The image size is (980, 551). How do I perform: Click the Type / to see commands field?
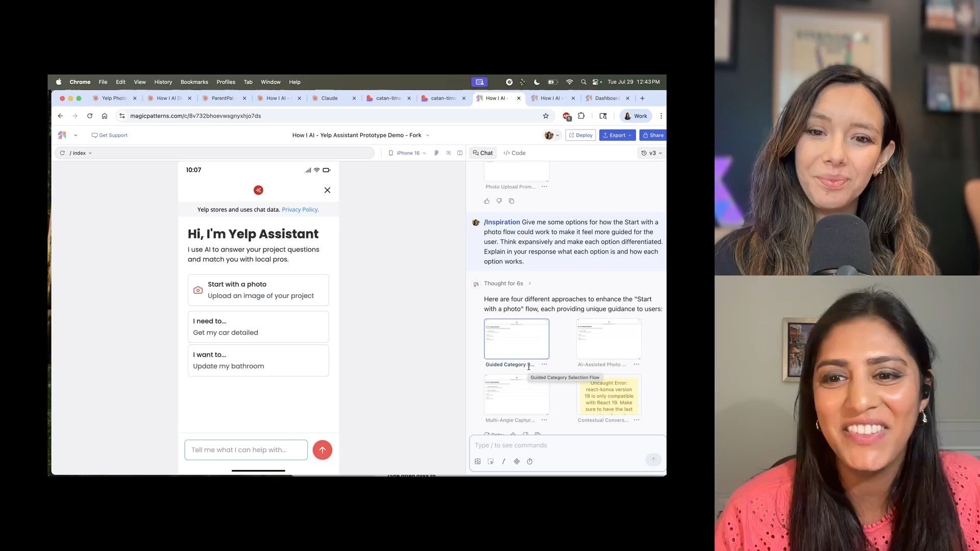click(568, 445)
